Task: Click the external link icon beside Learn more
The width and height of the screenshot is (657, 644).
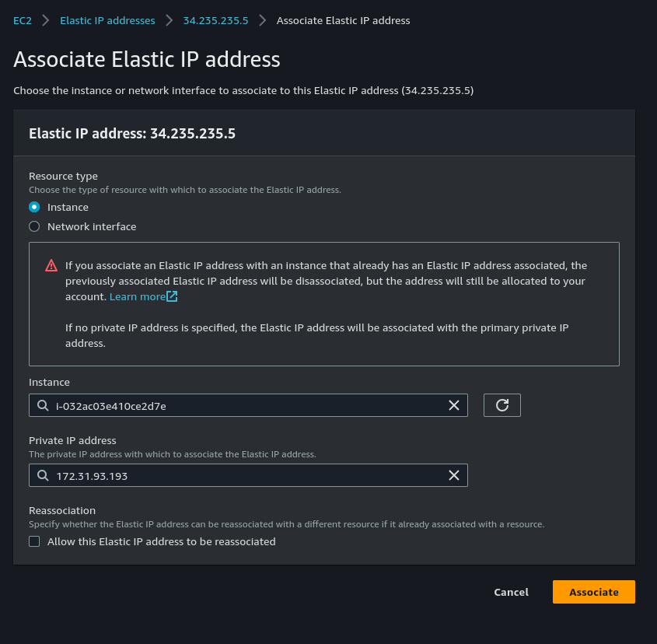Action: coord(172,296)
